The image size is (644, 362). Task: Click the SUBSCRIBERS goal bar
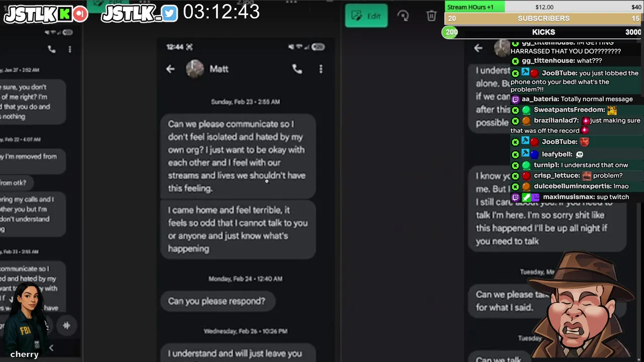543,18
